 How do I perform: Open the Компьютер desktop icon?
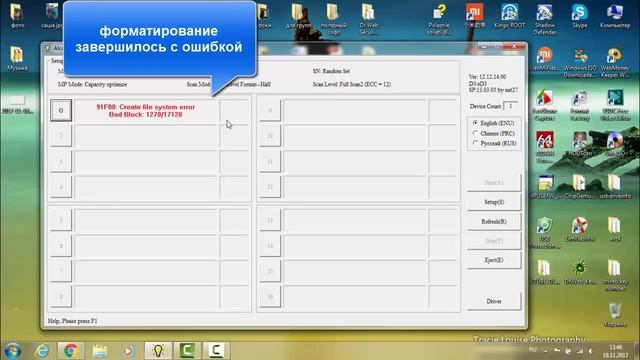click(615, 16)
